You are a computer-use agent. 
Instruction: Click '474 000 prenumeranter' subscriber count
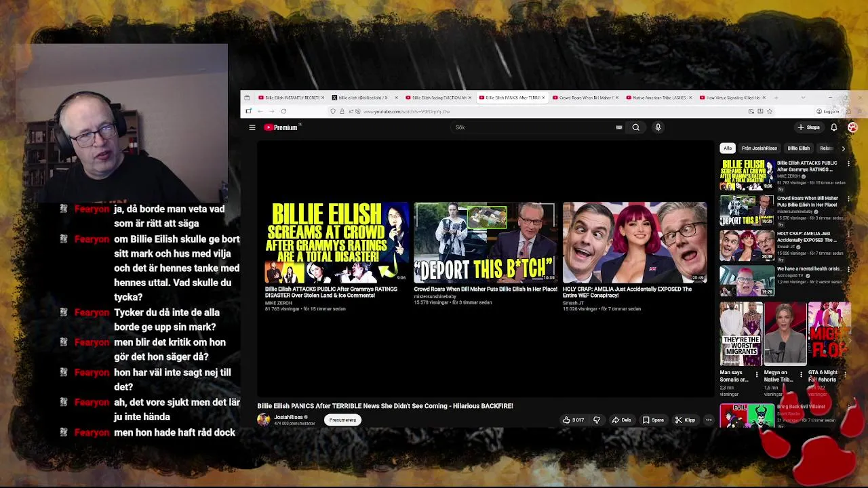tap(294, 424)
